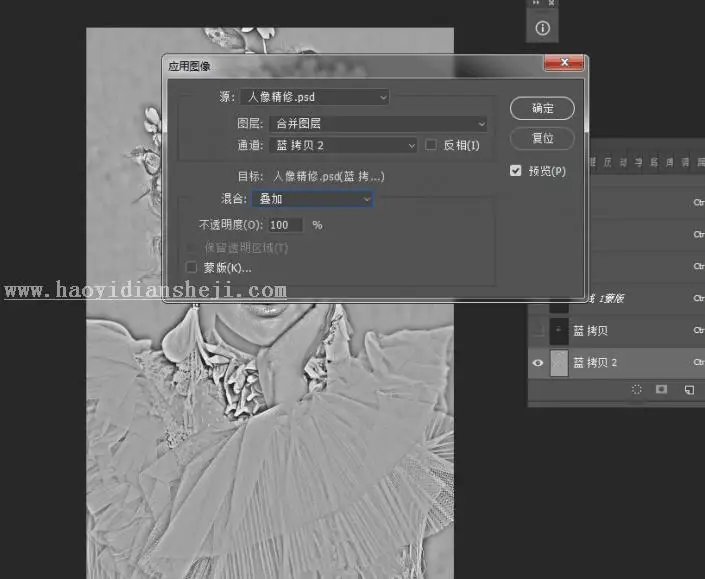Click the 不透明度 input field

point(286,225)
